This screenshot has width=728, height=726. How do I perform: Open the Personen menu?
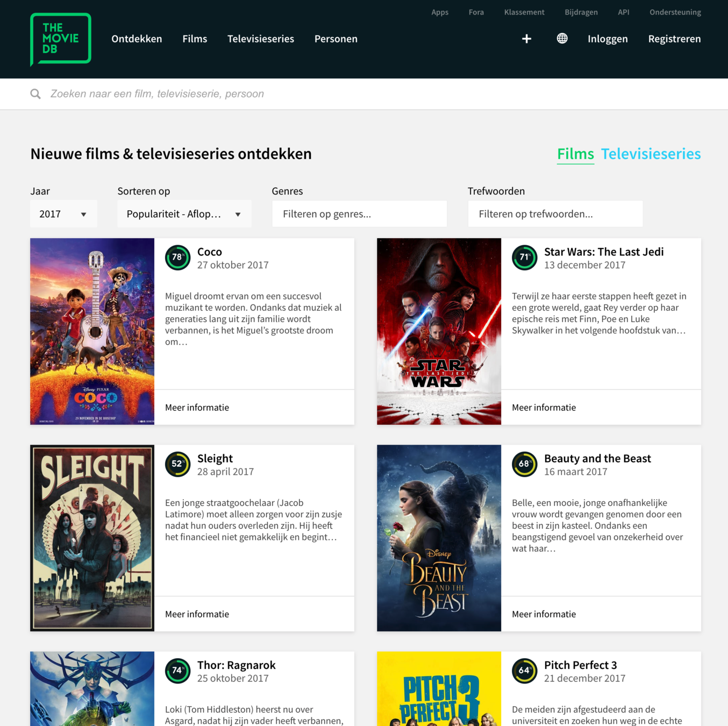336,39
